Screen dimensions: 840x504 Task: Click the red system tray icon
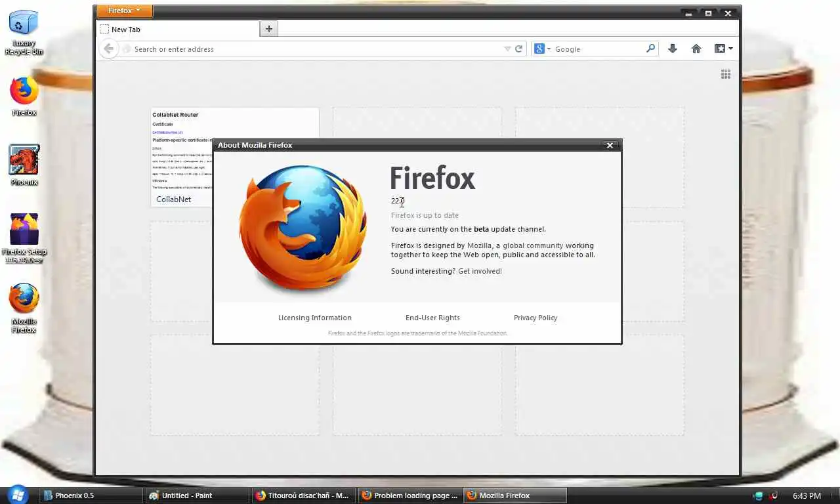[774, 495]
